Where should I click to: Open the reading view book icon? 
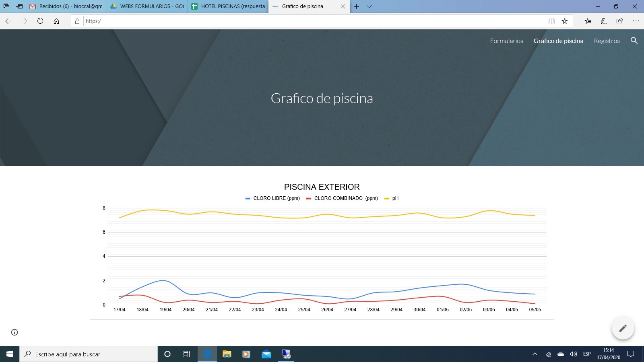(551, 21)
